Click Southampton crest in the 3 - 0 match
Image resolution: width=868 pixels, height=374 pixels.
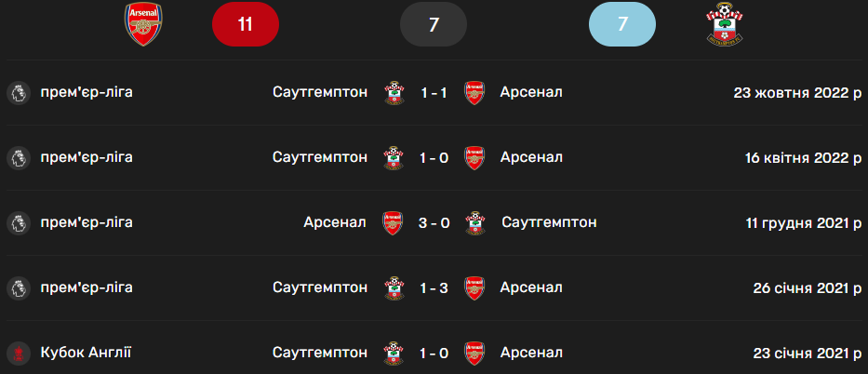[x=475, y=222]
